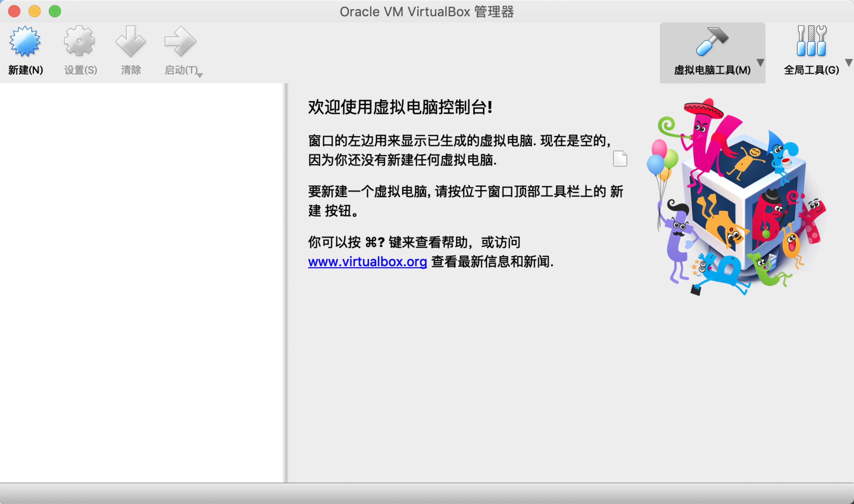
Task: Expand the 启动(T) dropdown arrow
Action: coord(200,75)
